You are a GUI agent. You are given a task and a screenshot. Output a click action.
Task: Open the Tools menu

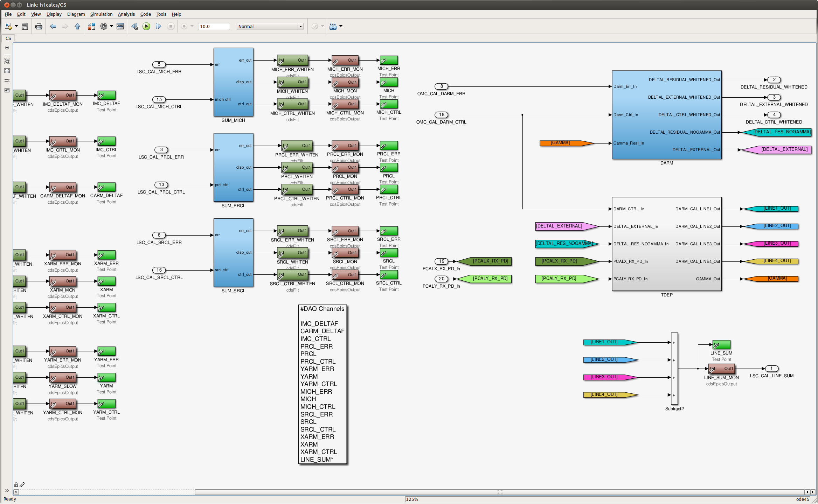pos(161,14)
